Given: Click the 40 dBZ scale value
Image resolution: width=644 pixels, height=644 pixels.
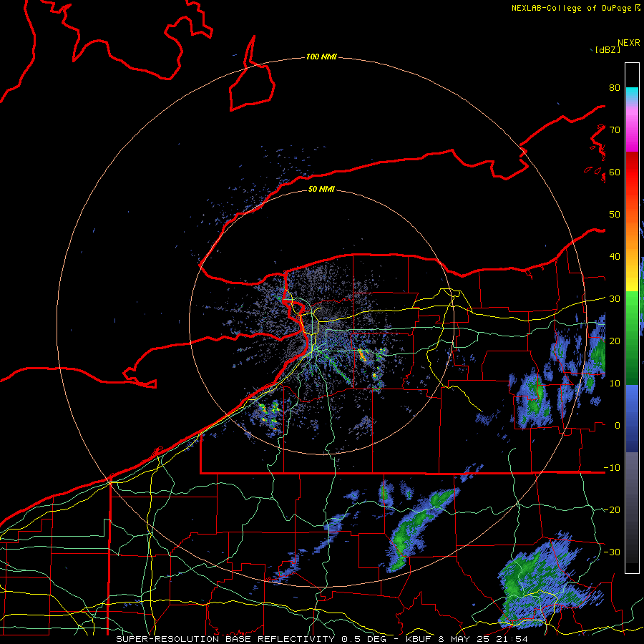Looking at the screenshot, I should (615, 257).
